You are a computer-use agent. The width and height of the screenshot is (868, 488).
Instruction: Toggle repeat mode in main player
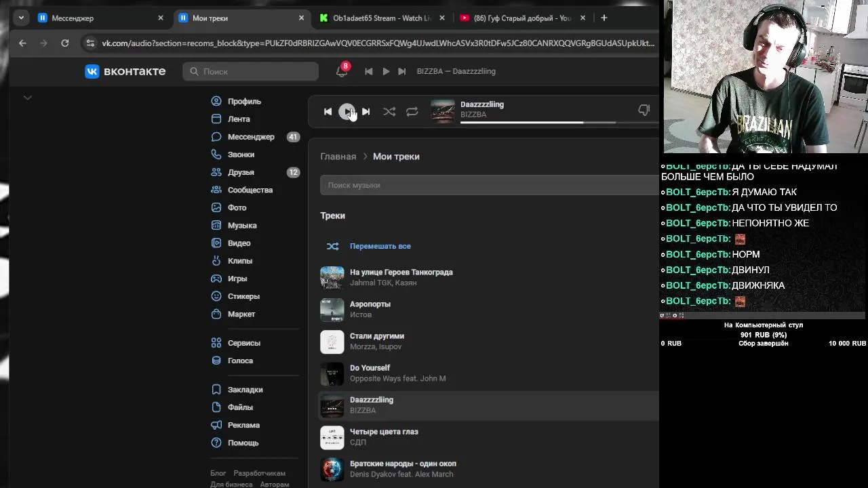pos(412,111)
